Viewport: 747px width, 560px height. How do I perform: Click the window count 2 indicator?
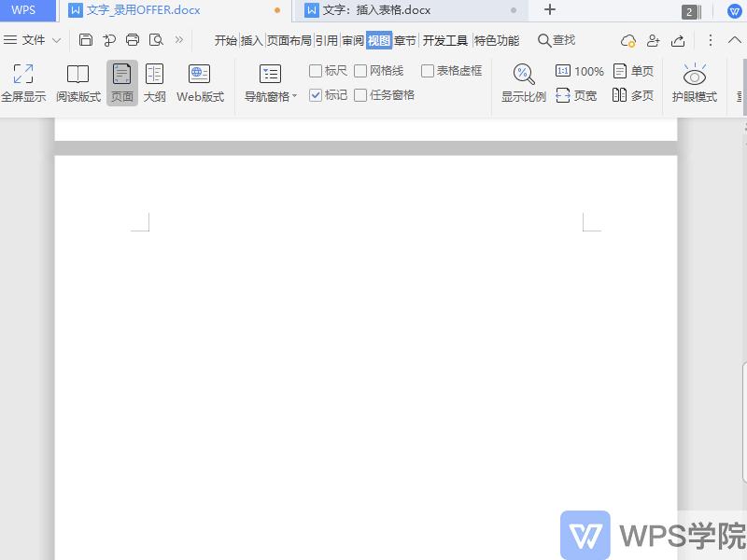point(689,12)
